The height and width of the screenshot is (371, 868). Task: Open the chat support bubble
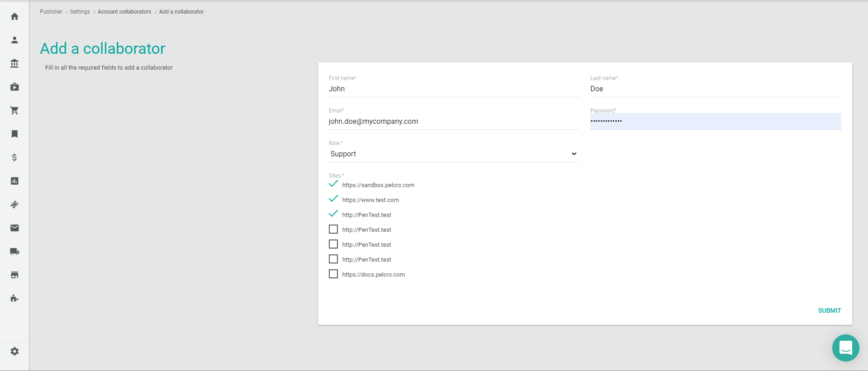[845, 348]
